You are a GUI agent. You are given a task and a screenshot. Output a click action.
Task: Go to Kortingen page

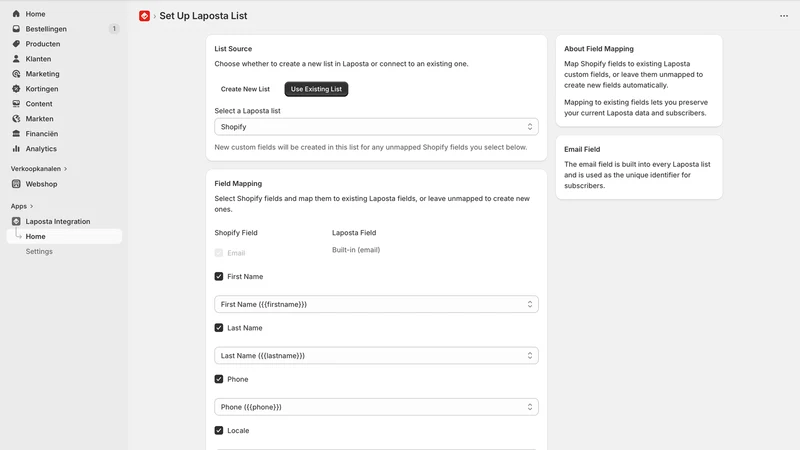pyautogui.click(x=42, y=89)
